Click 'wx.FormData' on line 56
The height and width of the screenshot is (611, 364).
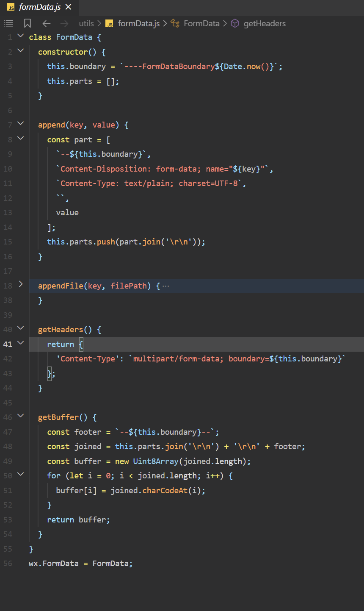[54, 564]
